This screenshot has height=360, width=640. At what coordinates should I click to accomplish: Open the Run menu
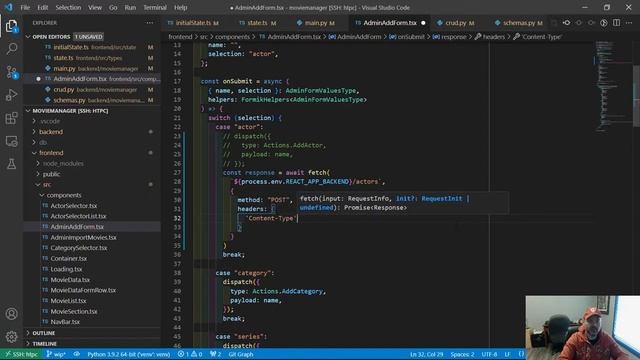[x=130, y=7]
